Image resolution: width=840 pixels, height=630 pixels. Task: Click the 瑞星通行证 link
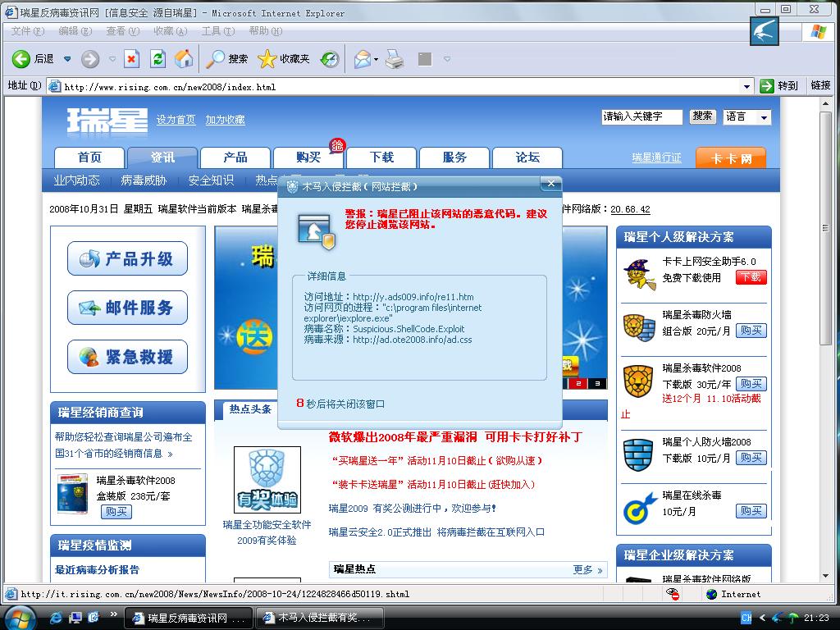(657, 157)
